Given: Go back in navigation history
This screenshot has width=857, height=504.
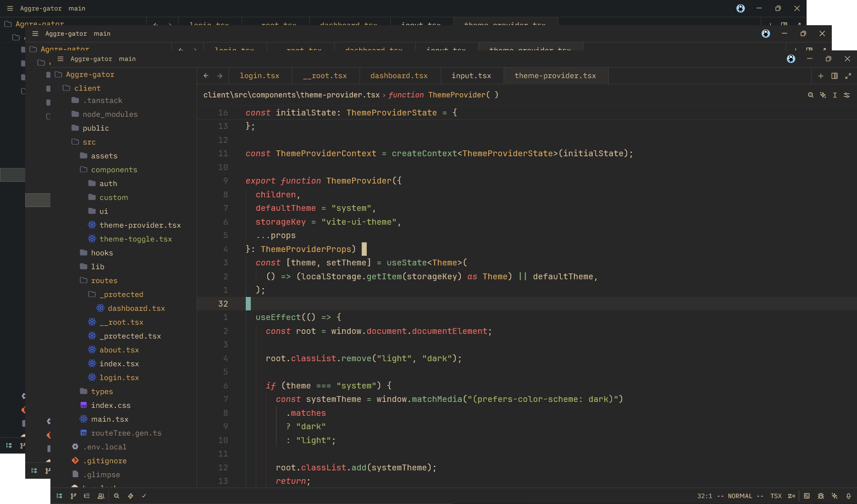Looking at the screenshot, I should pos(206,76).
